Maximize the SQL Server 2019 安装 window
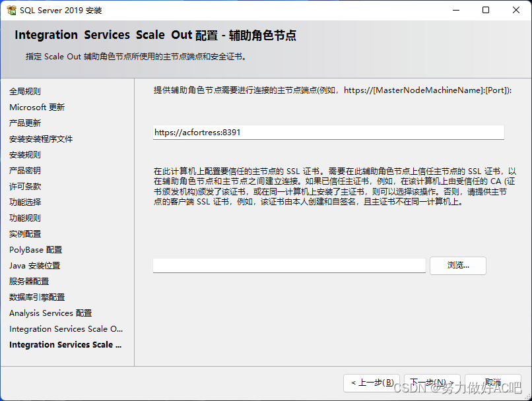Screen dimensions: 532x401 pyautogui.click(x=486, y=10)
